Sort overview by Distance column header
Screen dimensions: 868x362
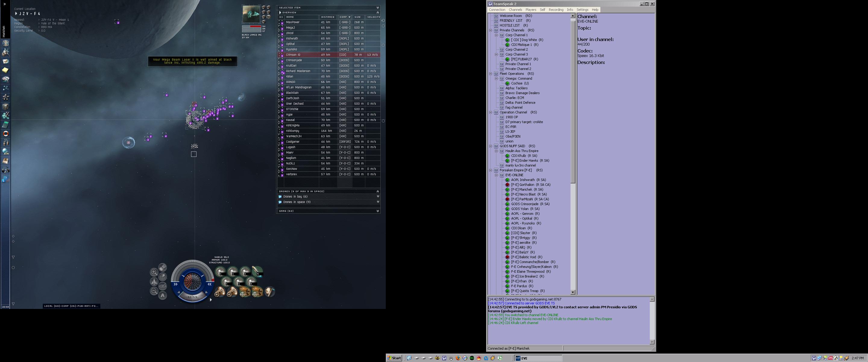pyautogui.click(x=328, y=17)
